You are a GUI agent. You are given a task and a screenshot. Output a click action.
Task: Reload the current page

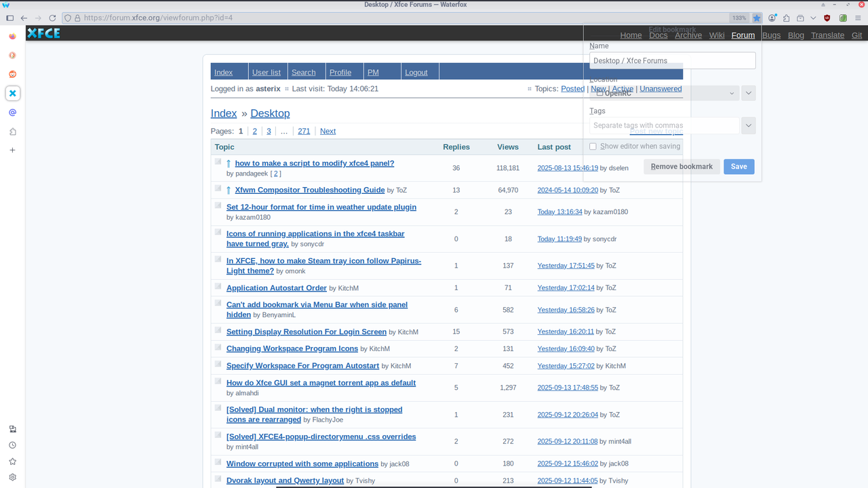pyautogui.click(x=52, y=18)
